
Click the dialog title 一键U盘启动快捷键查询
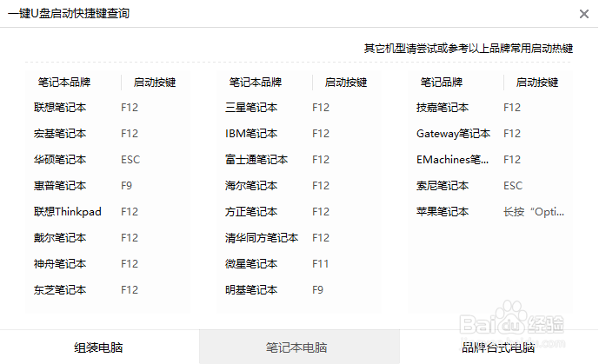pyautogui.click(x=69, y=14)
